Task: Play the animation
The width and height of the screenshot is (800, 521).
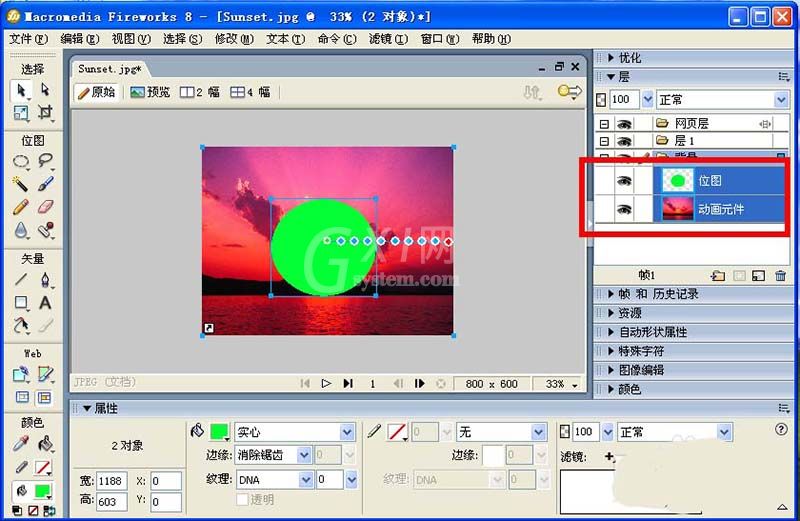Action: coord(326,383)
